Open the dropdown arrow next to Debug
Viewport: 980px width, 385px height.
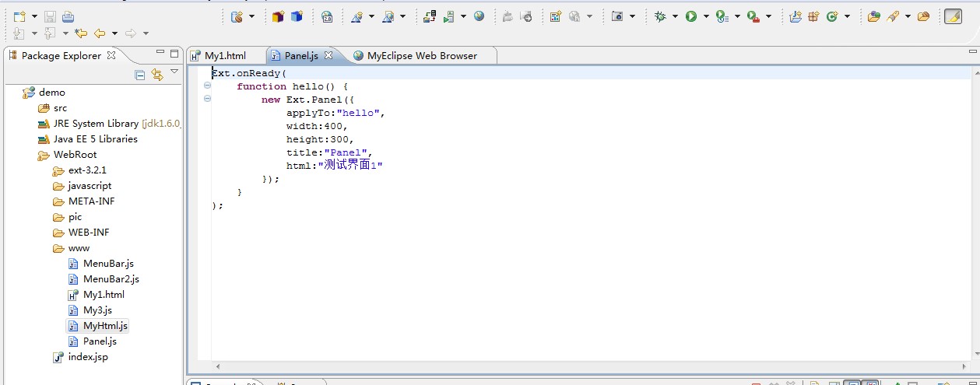pos(675,16)
